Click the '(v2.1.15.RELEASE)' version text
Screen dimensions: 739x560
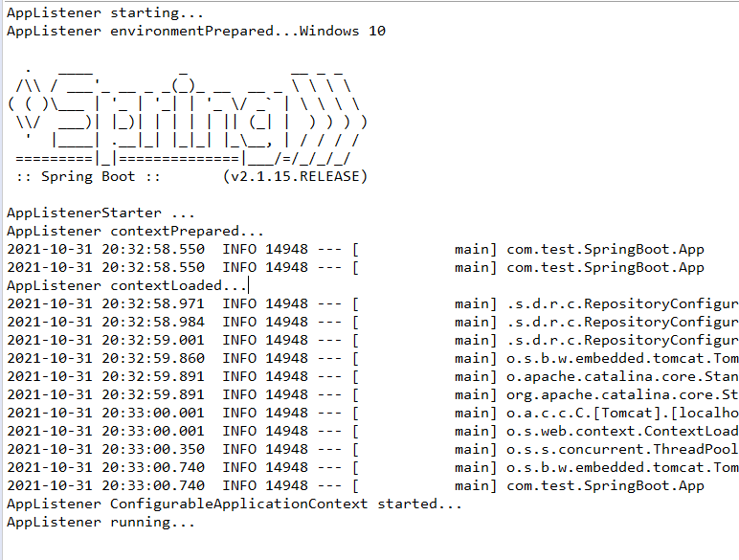tap(295, 176)
